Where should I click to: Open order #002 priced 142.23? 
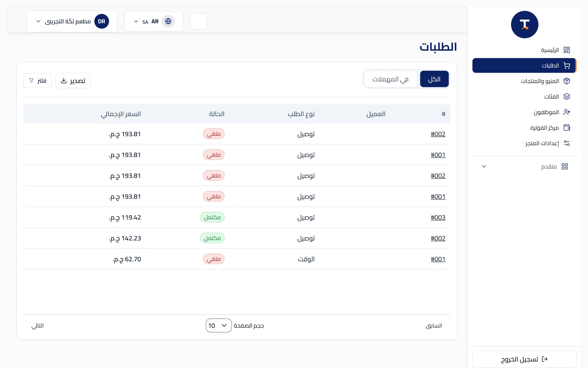coord(438,238)
